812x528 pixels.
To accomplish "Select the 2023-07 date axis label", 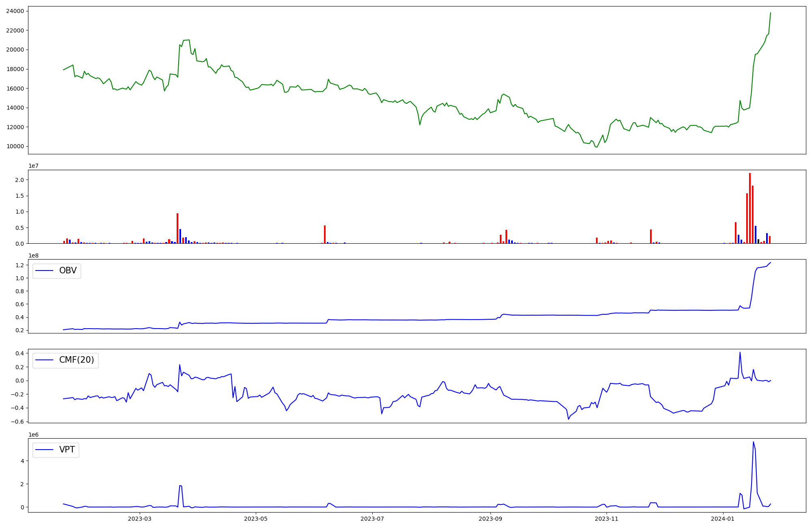I will tap(372, 519).
